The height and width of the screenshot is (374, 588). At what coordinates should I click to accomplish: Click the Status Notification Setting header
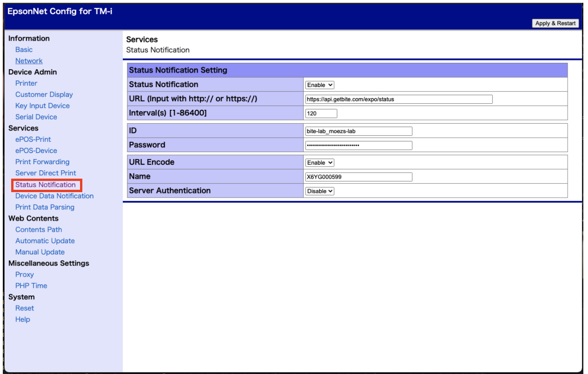coord(347,70)
